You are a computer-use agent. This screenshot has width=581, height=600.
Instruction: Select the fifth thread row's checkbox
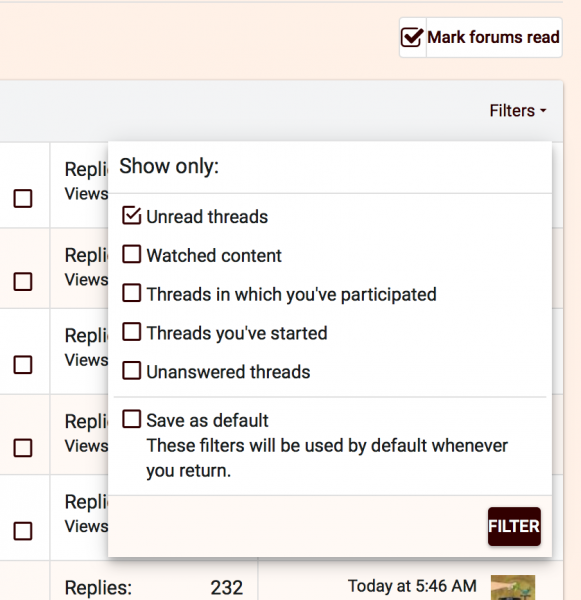point(23,531)
